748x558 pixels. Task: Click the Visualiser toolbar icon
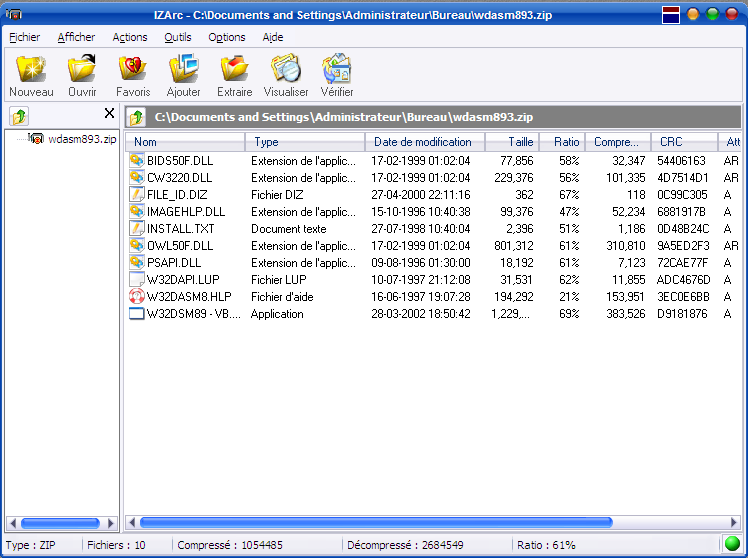pos(286,69)
